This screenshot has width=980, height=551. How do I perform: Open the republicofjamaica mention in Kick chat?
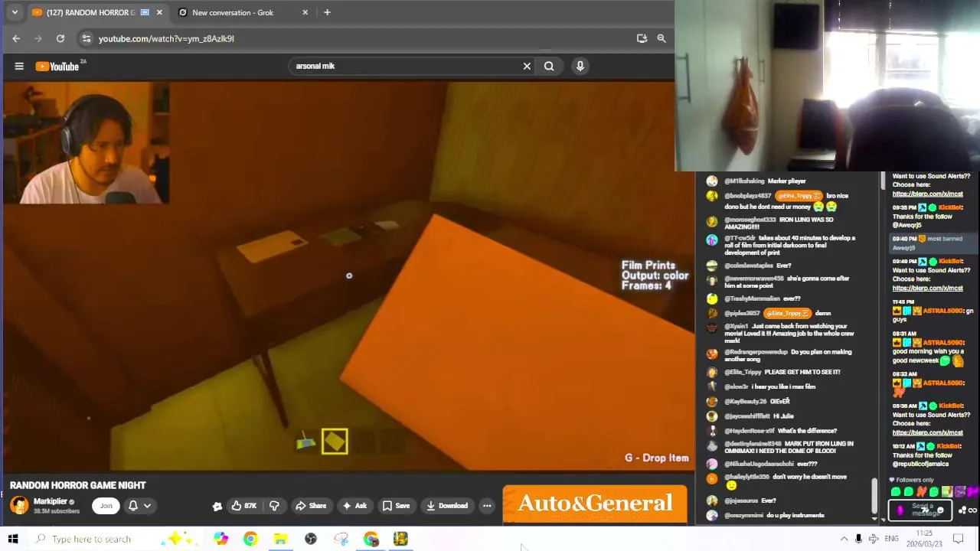pos(920,464)
